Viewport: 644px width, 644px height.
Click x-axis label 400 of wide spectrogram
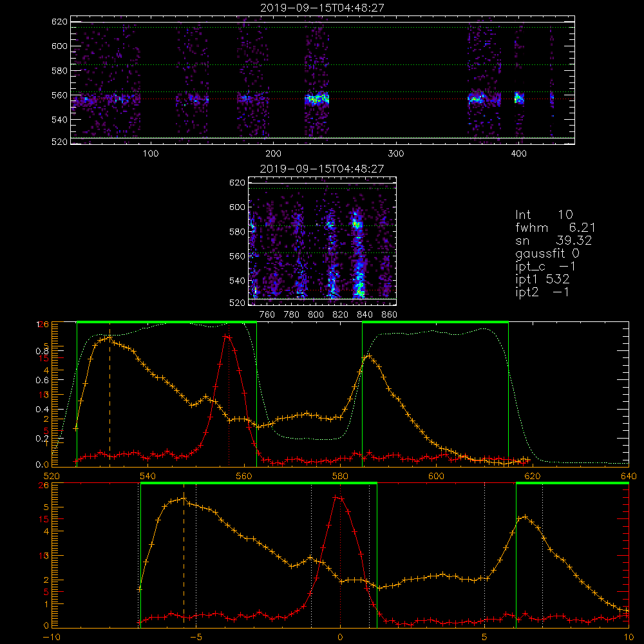pos(518,154)
